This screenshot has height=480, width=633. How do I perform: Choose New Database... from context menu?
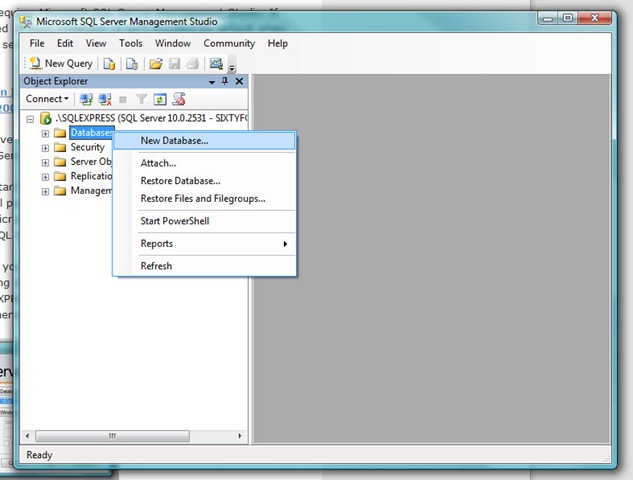(x=204, y=141)
